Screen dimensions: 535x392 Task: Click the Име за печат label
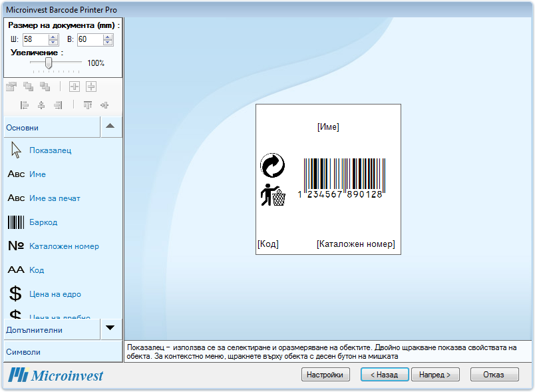coord(55,198)
